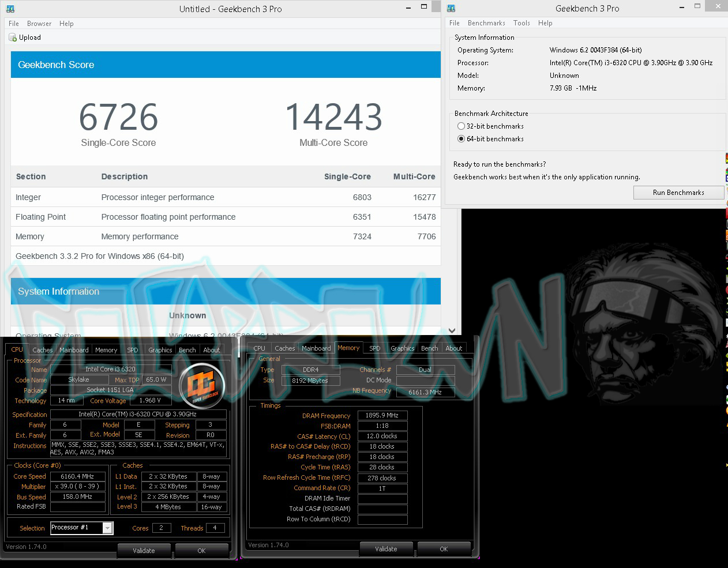Image resolution: width=728 pixels, height=568 pixels.
Task: Open Browser menu in Untitled Geekbench window
Action: click(x=39, y=24)
